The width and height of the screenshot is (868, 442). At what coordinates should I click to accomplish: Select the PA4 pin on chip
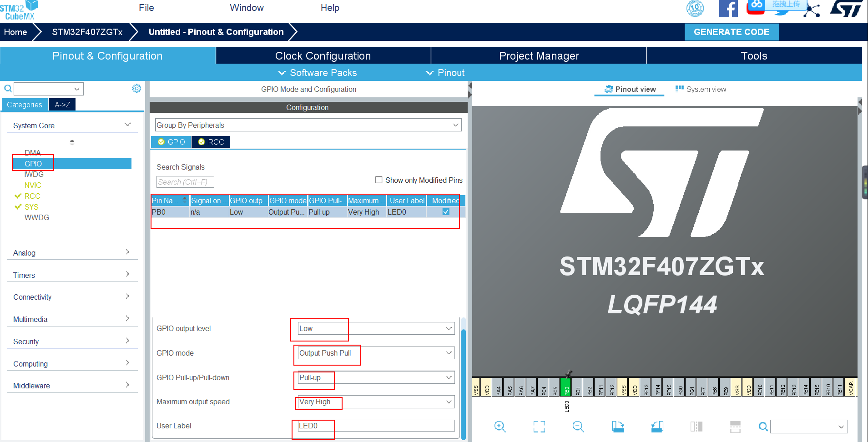(498, 387)
